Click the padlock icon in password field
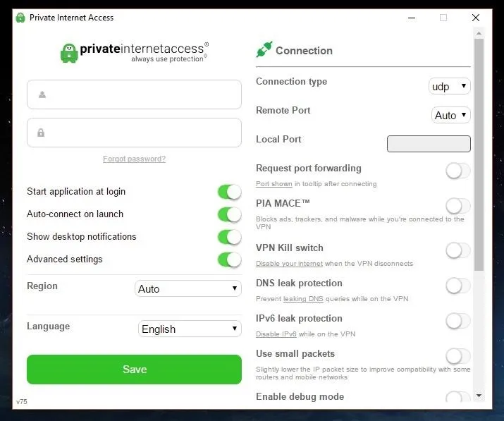 pyautogui.click(x=41, y=133)
